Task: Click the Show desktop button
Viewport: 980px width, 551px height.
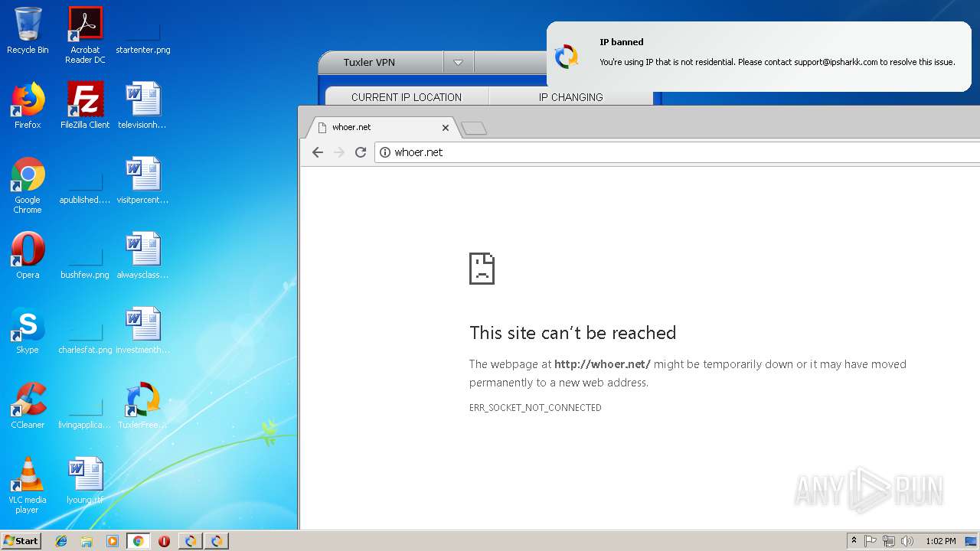Action: tap(972, 541)
